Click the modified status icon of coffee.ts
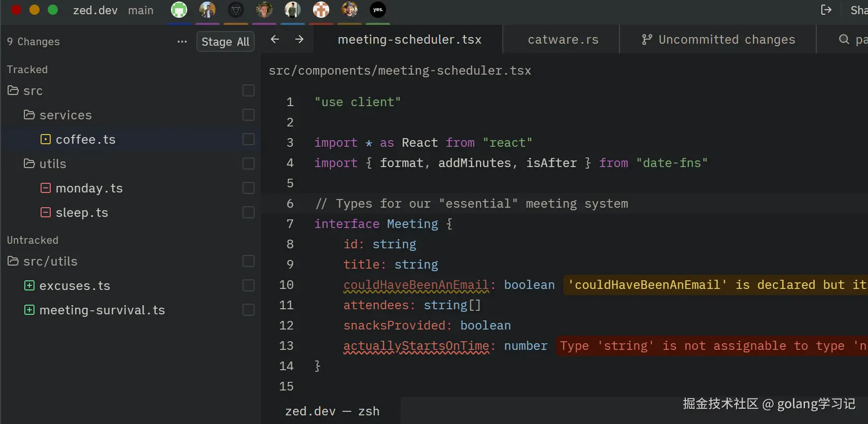This screenshot has width=868, height=424. click(x=46, y=139)
